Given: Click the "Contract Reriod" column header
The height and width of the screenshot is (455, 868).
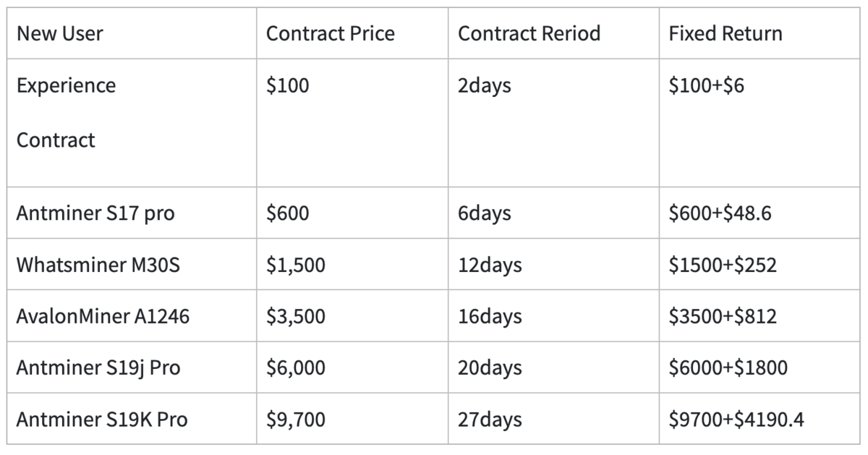Looking at the screenshot, I should pos(529,33).
